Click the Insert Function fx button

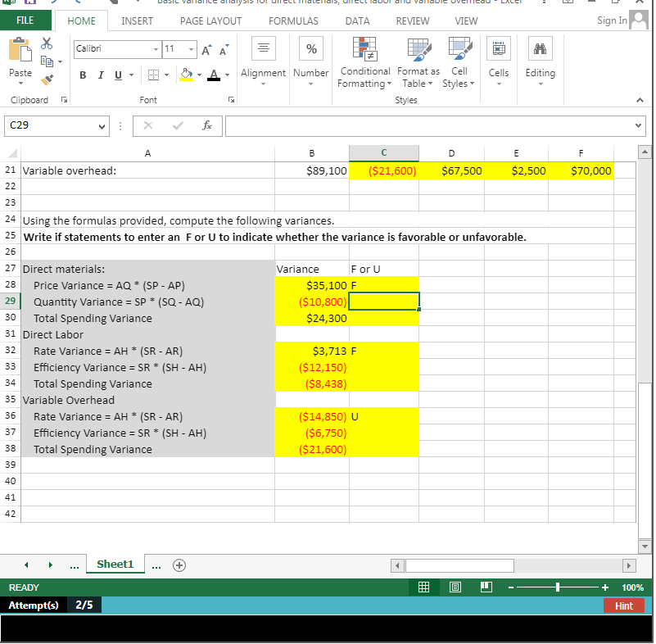click(x=207, y=125)
